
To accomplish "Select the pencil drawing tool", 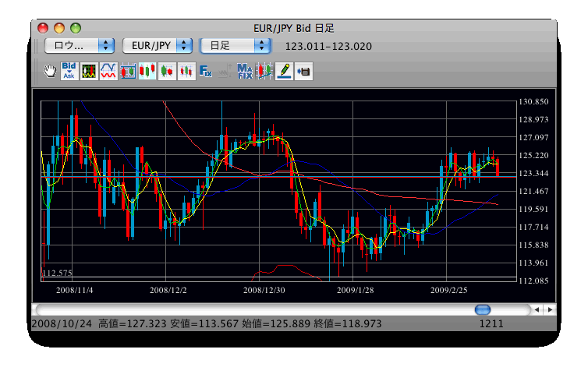I will [x=284, y=71].
